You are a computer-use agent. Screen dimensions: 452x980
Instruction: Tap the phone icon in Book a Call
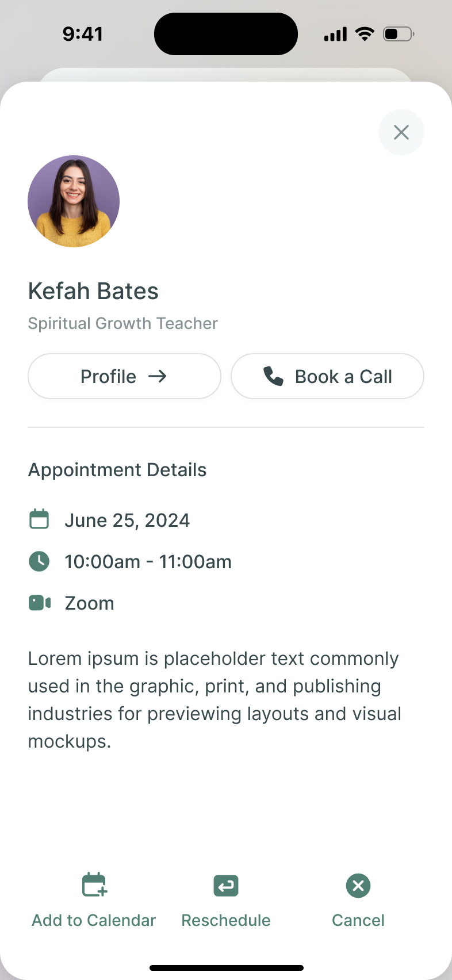tap(273, 376)
